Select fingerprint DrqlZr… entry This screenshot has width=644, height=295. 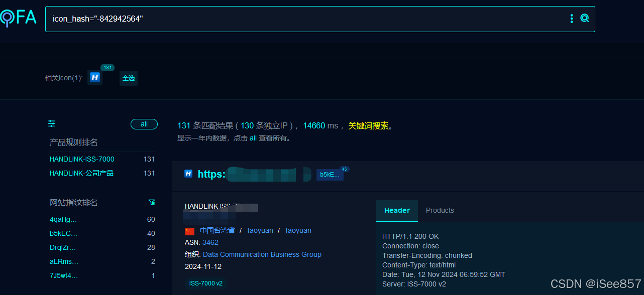(x=63, y=247)
